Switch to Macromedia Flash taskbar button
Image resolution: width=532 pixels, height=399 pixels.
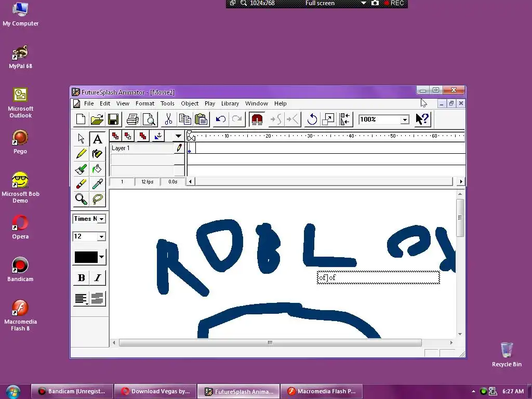pos(322,391)
